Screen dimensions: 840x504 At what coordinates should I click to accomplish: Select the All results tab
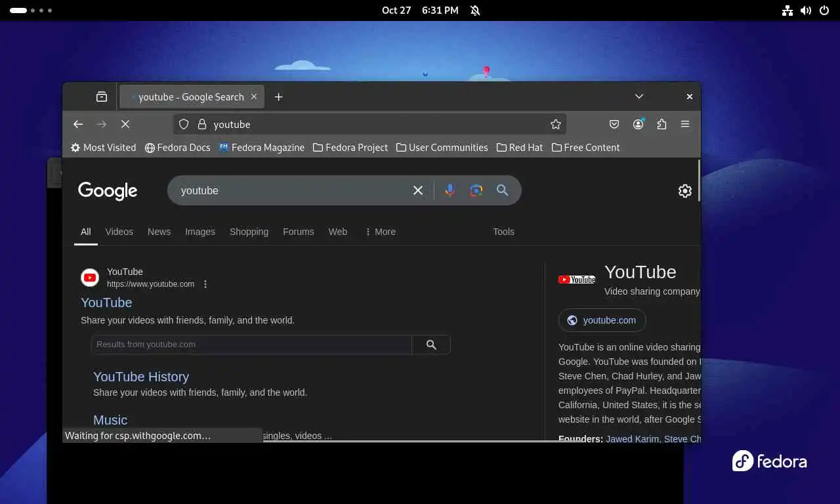pyautogui.click(x=86, y=232)
